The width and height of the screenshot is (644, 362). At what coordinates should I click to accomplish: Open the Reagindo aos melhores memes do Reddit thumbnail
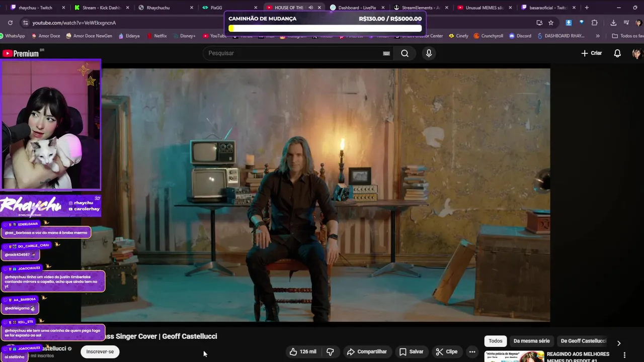(514, 356)
